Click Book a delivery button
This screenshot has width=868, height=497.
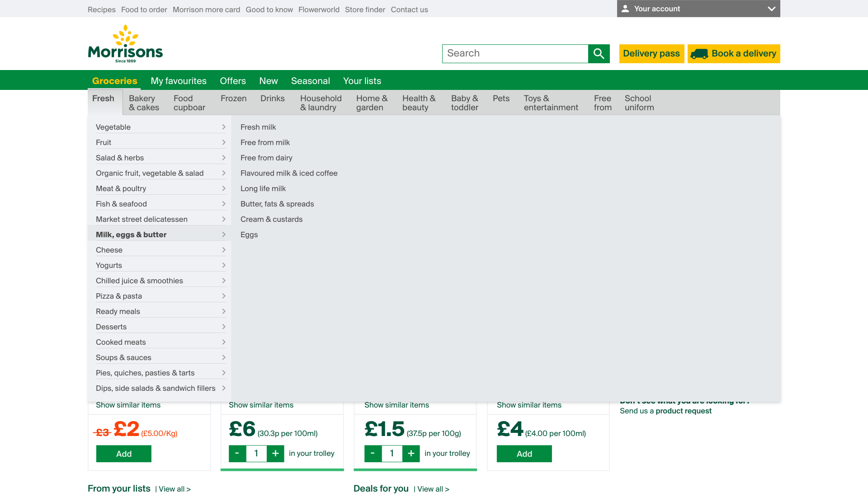click(x=734, y=54)
